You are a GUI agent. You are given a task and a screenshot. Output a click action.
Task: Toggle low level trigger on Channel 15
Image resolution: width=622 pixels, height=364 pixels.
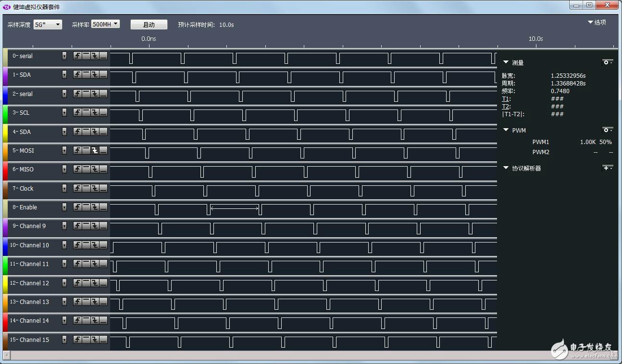(x=103, y=340)
